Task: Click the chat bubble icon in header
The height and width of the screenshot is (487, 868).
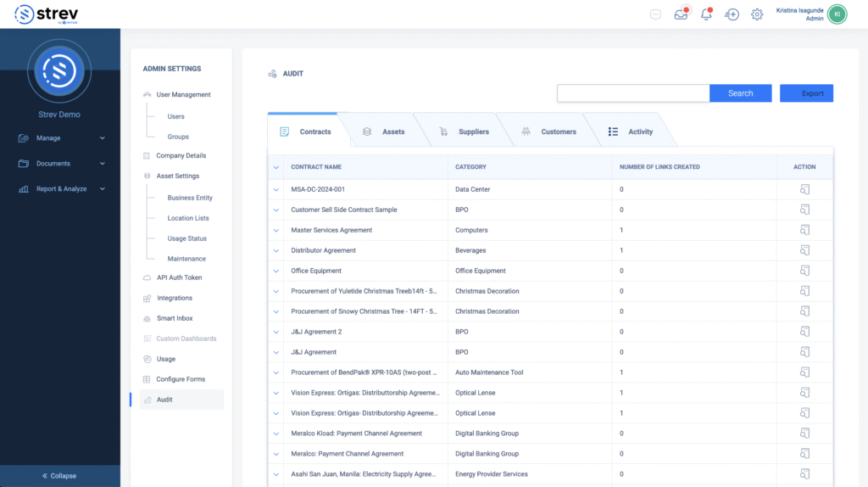Action: tap(655, 14)
